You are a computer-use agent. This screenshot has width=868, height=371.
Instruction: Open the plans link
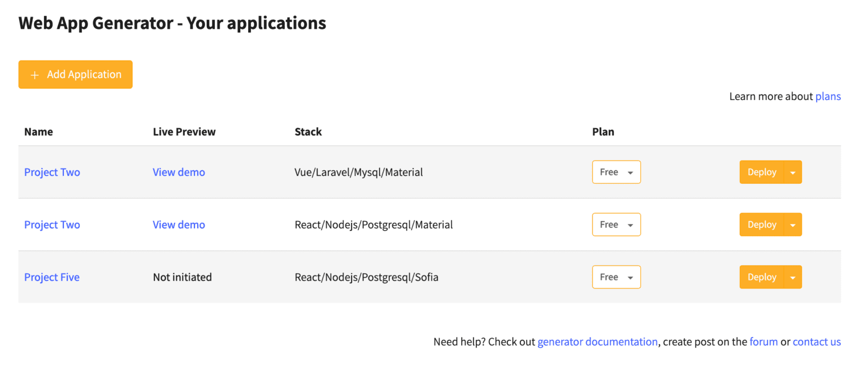tap(828, 96)
